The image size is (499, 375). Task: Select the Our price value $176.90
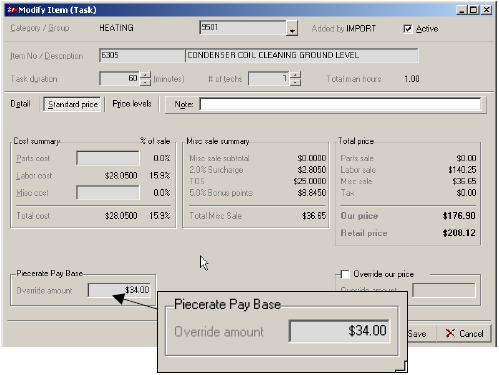pos(459,216)
